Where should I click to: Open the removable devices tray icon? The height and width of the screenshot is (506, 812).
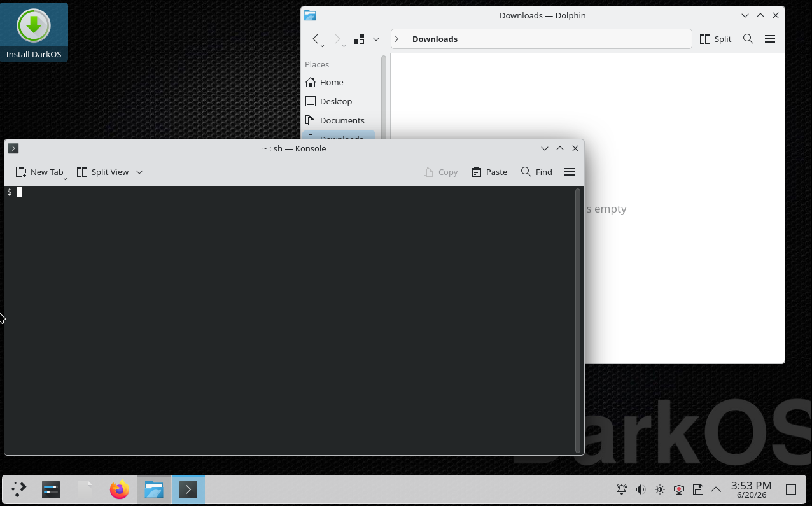point(698,489)
